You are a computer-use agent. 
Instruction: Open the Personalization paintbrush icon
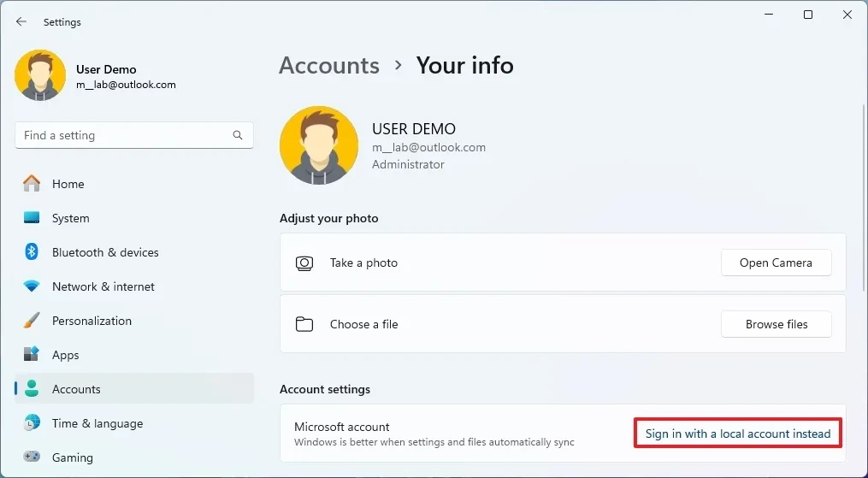(x=32, y=321)
